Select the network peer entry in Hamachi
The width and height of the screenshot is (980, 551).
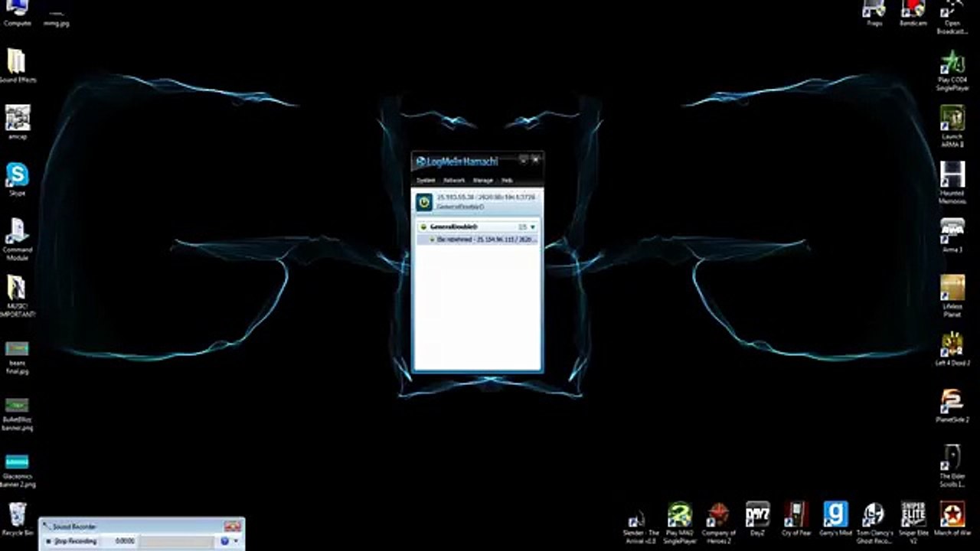point(480,240)
